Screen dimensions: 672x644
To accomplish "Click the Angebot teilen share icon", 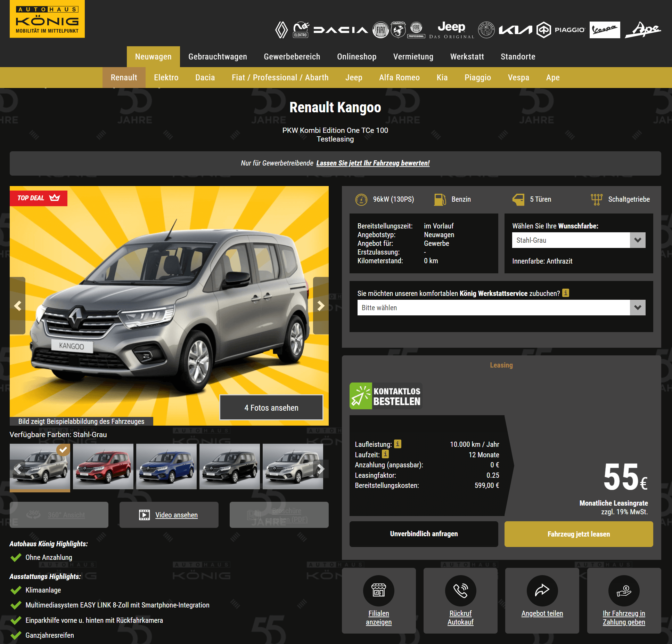I will 542,590.
